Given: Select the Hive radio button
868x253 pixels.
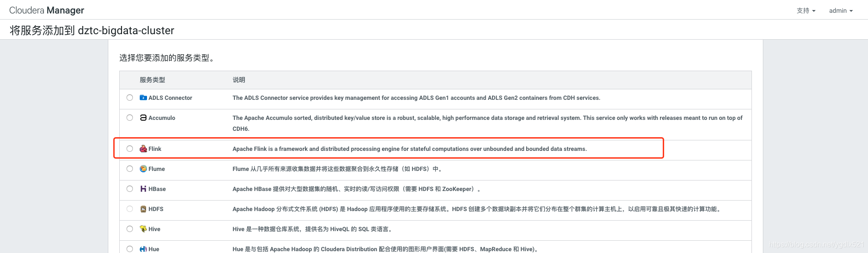Looking at the screenshot, I should tap(130, 229).
